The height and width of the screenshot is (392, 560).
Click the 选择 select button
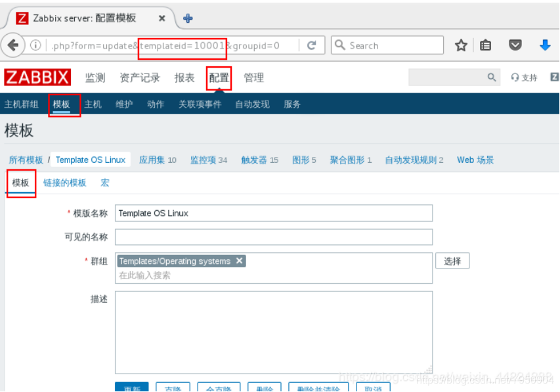click(452, 261)
